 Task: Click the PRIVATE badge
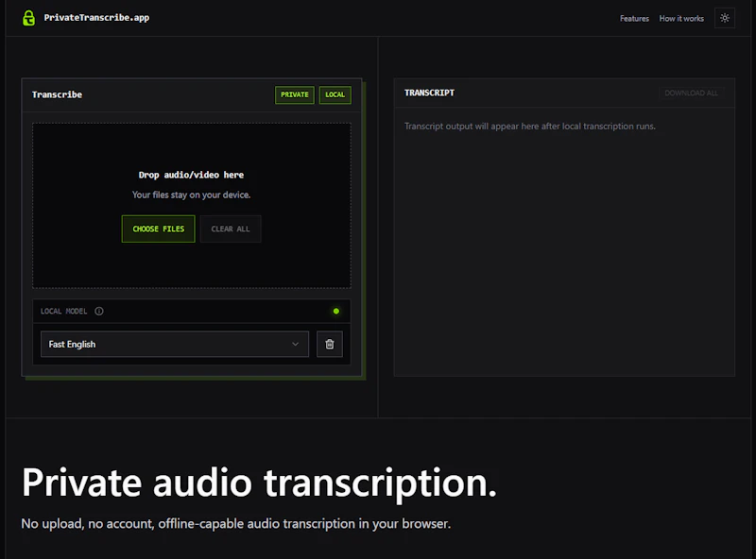coord(295,95)
